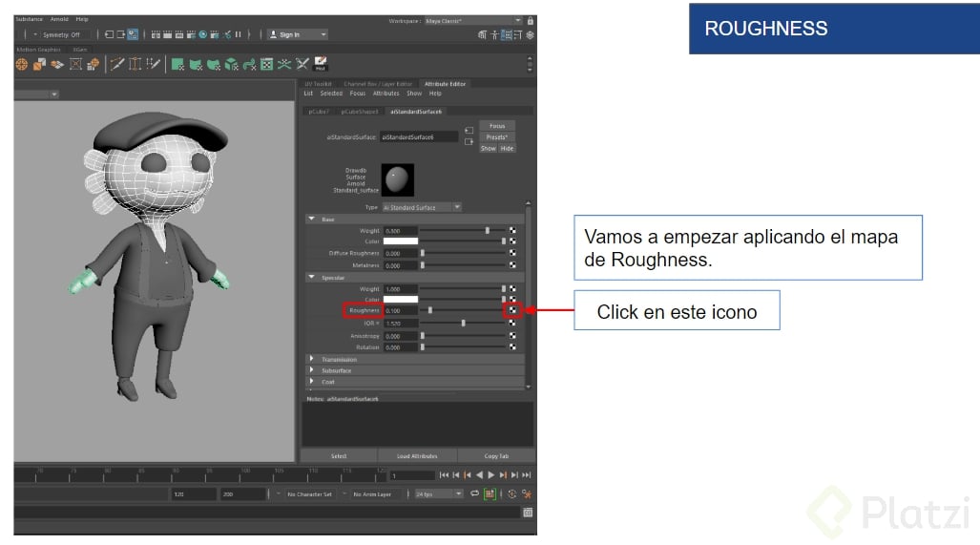Viewport: 980px width, 545px height.
Task: Open the Attributes menu in Attribute Editor
Action: [x=386, y=94]
